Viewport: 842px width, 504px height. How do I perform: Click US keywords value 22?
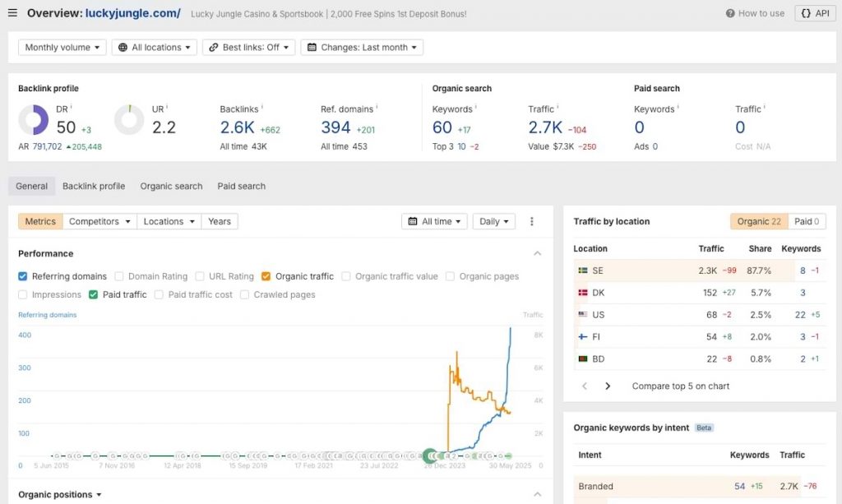point(800,315)
